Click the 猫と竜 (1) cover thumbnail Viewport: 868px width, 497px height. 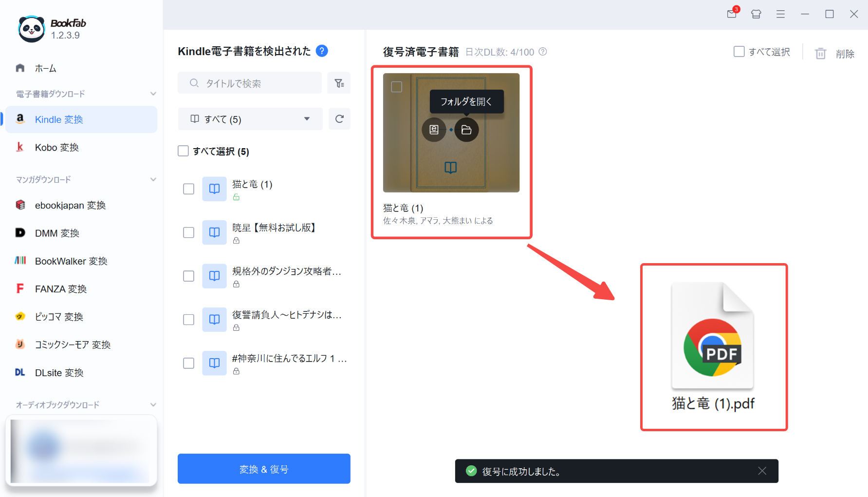[451, 133]
